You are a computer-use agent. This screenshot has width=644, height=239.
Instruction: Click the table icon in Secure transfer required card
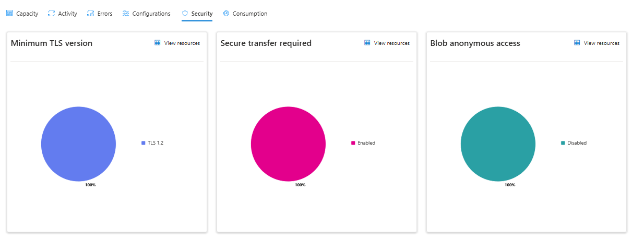(367, 43)
